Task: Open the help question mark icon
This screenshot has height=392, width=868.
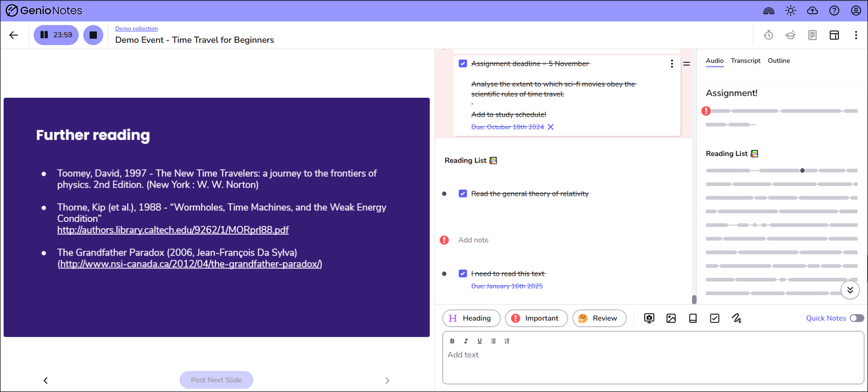Action: click(834, 11)
